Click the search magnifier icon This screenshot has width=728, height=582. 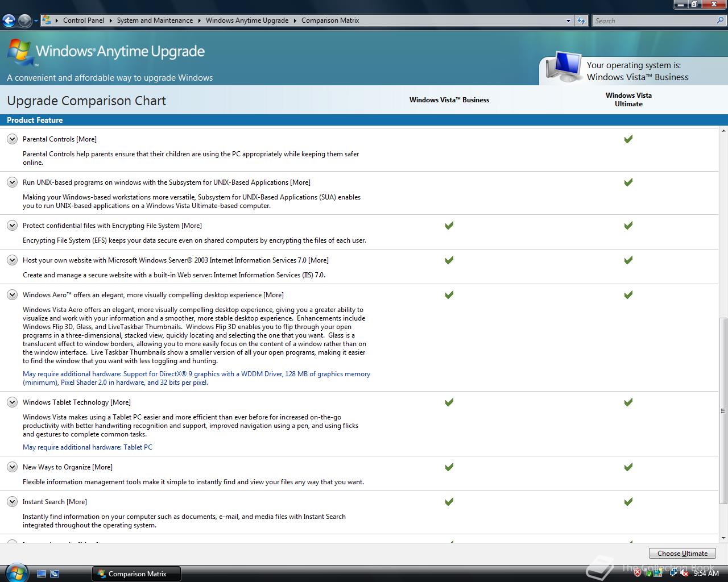pyautogui.click(x=721, y=20)
